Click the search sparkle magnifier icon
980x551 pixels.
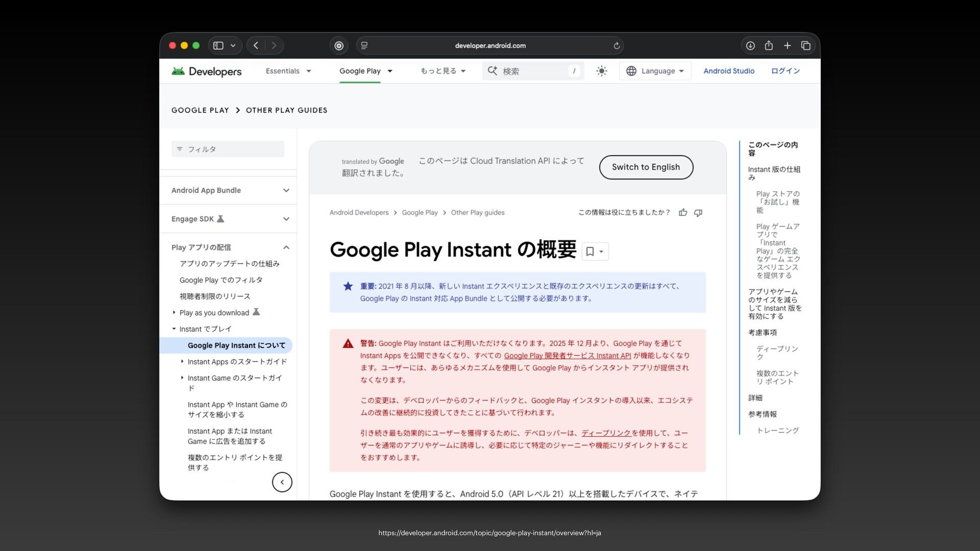(x=493, y=70)
